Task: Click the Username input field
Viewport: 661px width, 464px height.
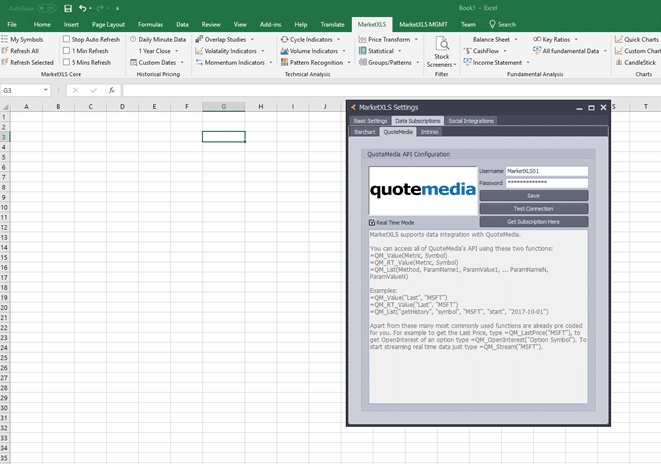Action: (x=546, y=171)
